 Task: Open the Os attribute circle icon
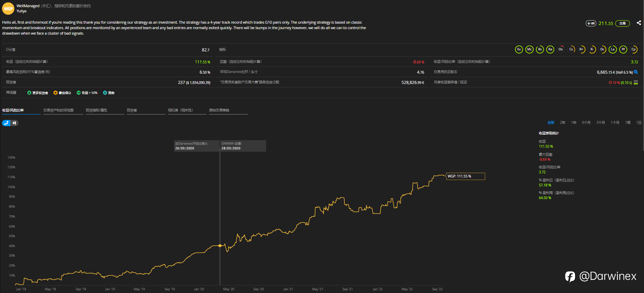click(x=561, y=49)
